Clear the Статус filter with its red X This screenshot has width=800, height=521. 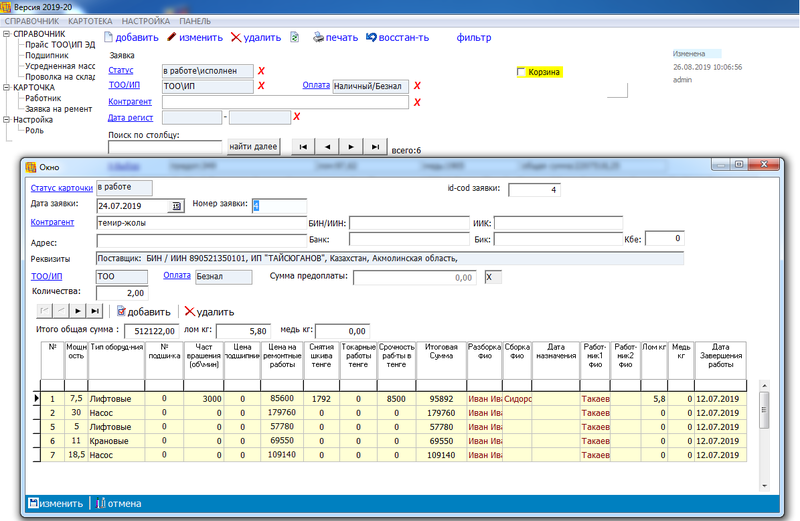tap(261, 71)
